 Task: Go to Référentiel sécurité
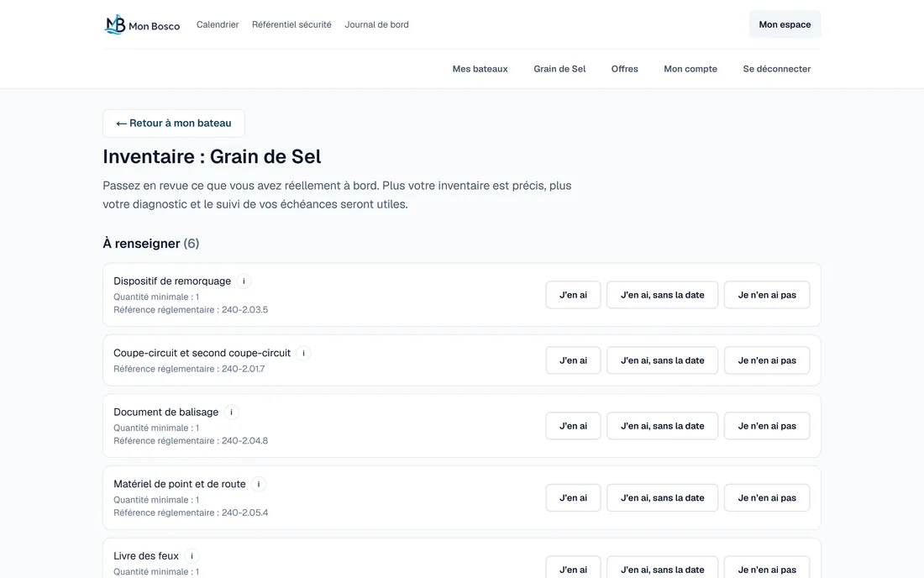pos(291,24)
